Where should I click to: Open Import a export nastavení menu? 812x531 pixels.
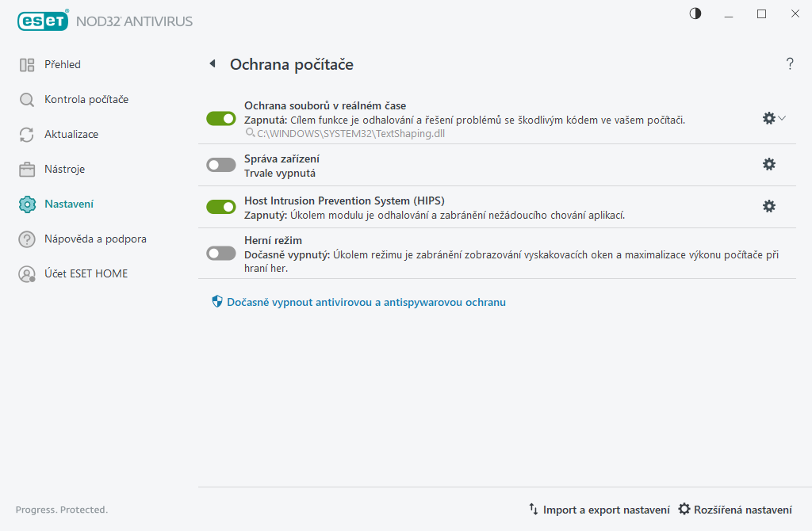(x=599, y=510)
